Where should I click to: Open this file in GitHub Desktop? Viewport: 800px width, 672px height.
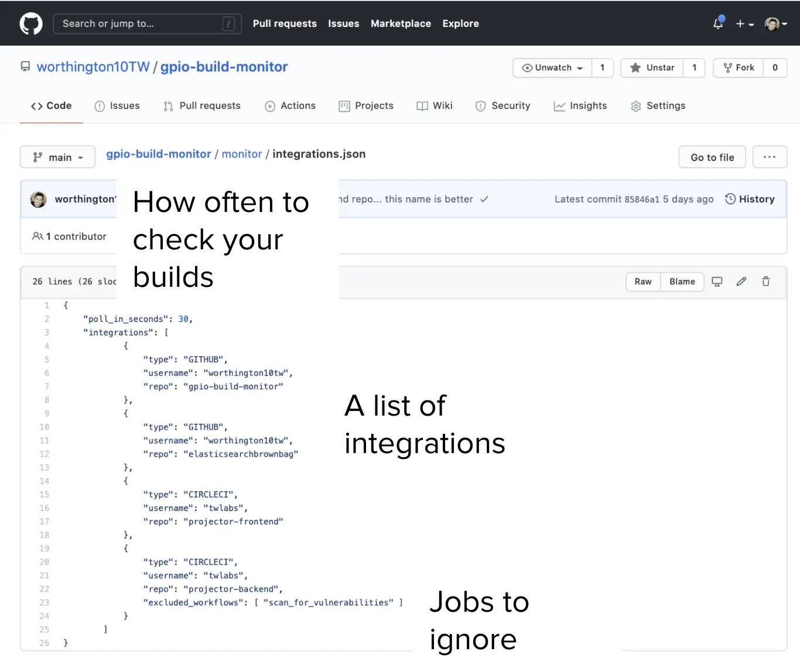coord(717,282)
